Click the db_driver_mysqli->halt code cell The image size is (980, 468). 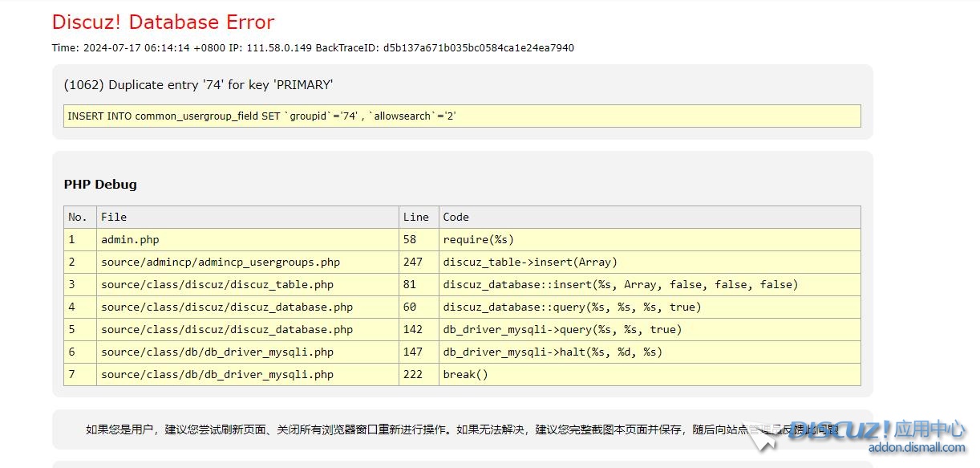coord(553,352)
